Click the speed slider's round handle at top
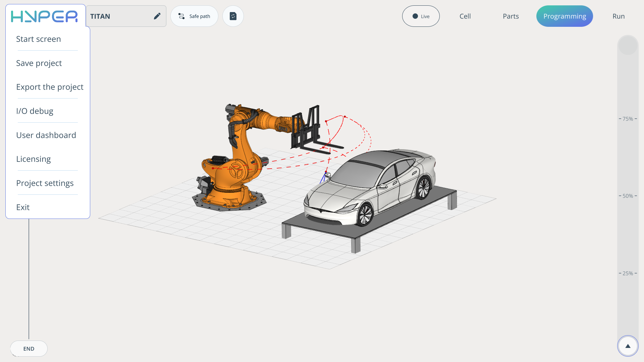Viewport: 644px width, 362px height. (628, 45)
